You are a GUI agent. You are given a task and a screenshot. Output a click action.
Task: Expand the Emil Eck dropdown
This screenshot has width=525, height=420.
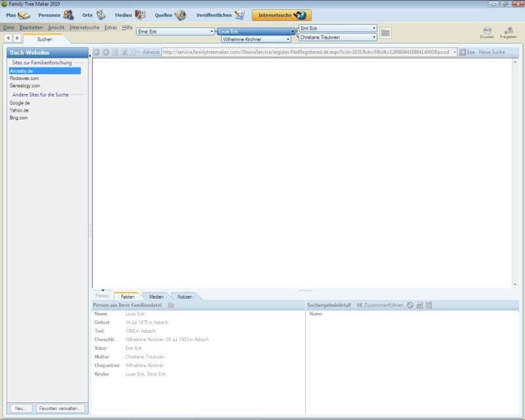[374, 28]
